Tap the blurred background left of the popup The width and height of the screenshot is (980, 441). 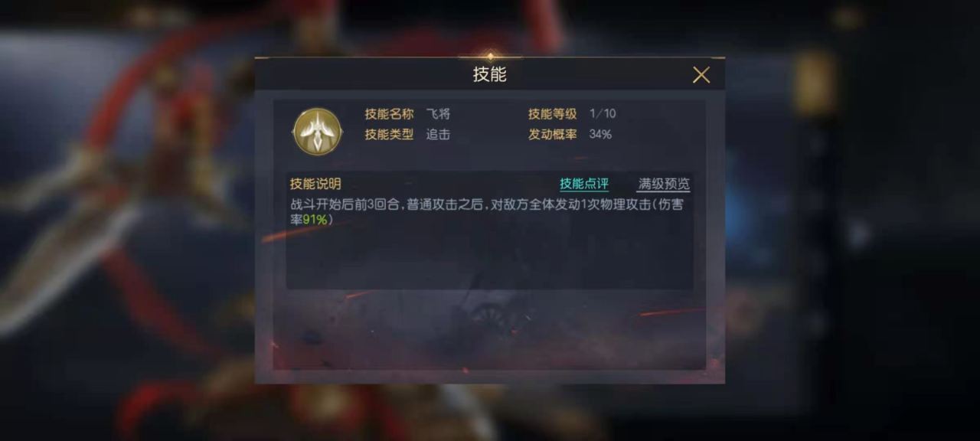click(126, 230)
